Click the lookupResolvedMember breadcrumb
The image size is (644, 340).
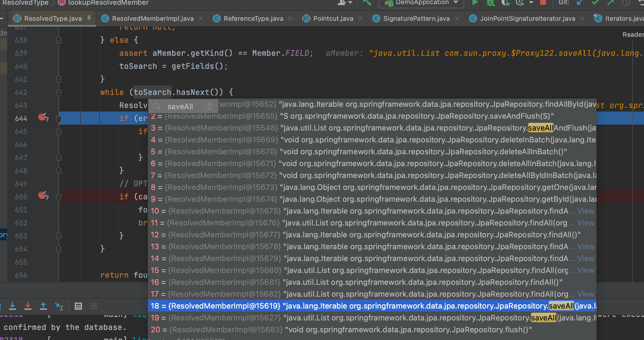(108, 3)
